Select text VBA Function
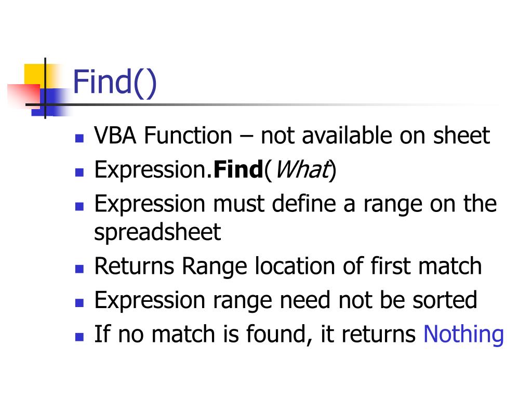Screen dimensions: 532x399 point(163,136)
